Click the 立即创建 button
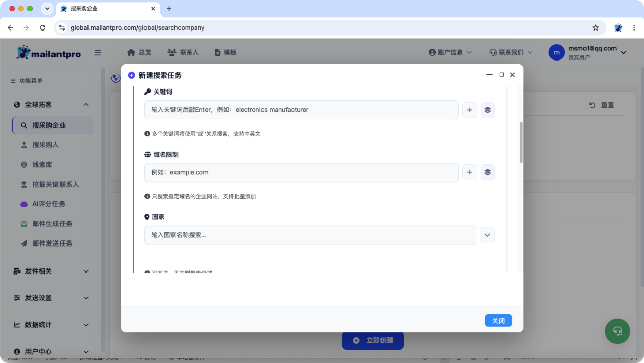644x363 pixels. [x=373, y=340]
